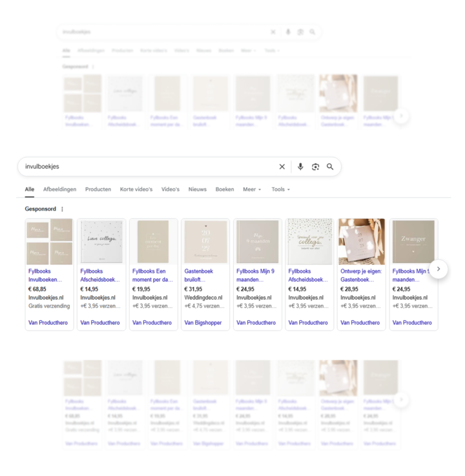The height and width of the screenshot is (476, 465).
Task: Switch to the Producten tab
Action: click(x=98, y=189)
